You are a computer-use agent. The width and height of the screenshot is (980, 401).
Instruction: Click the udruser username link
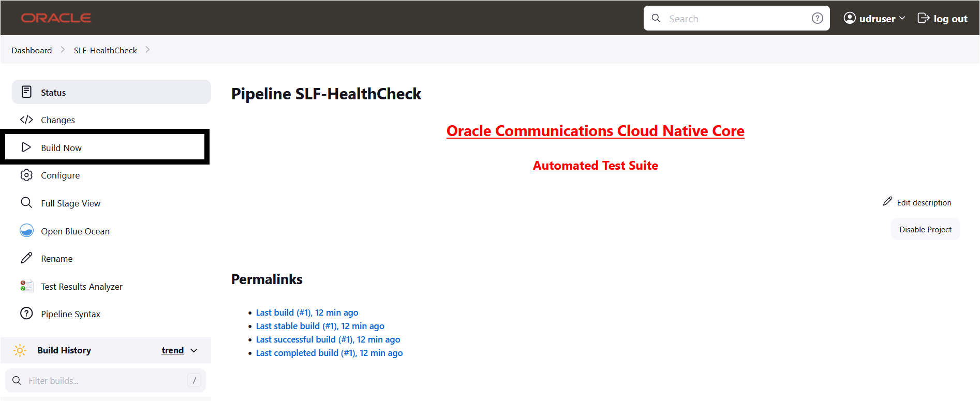pyautogui.click(x=877, y=19)
